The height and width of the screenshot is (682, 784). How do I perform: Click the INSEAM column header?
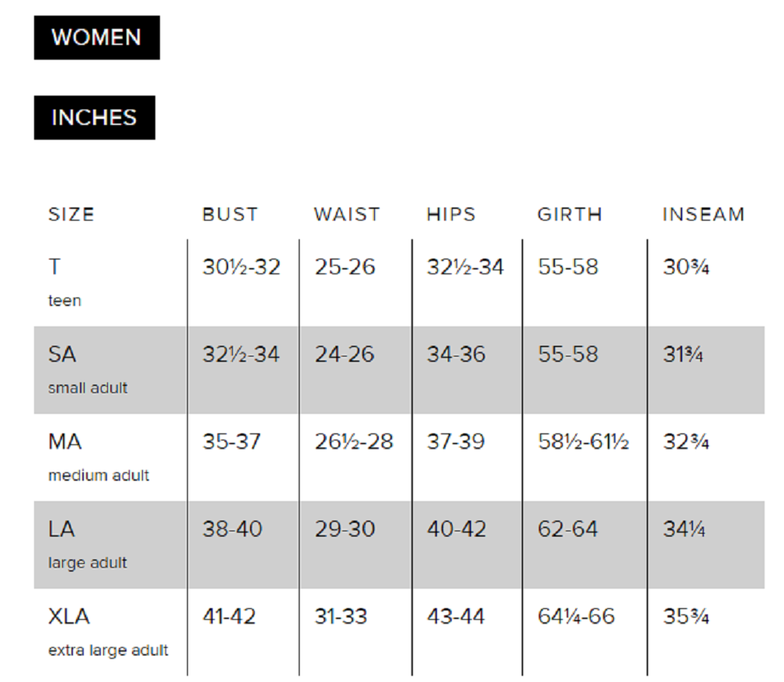pyautogui.click(x=703, y=214)
